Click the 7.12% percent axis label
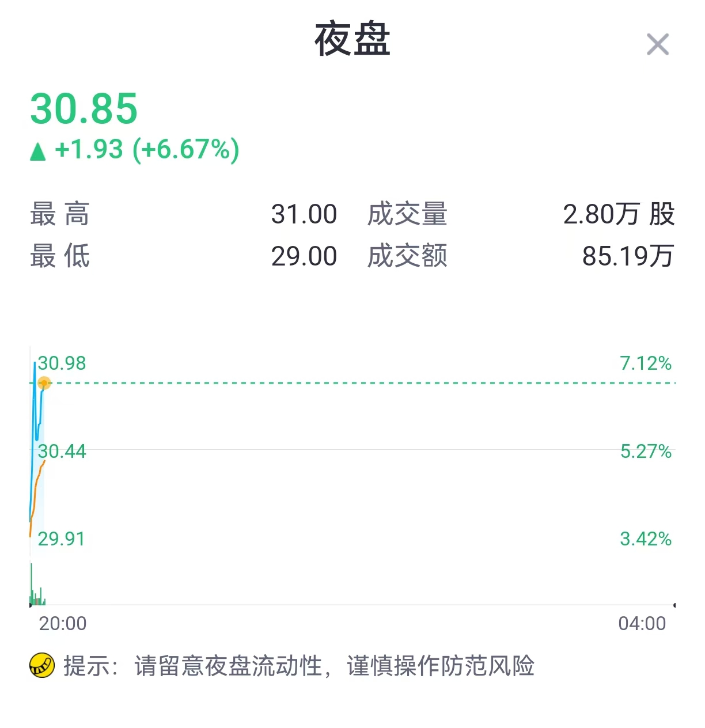This screenshot has width=705, height=728. 646,363
